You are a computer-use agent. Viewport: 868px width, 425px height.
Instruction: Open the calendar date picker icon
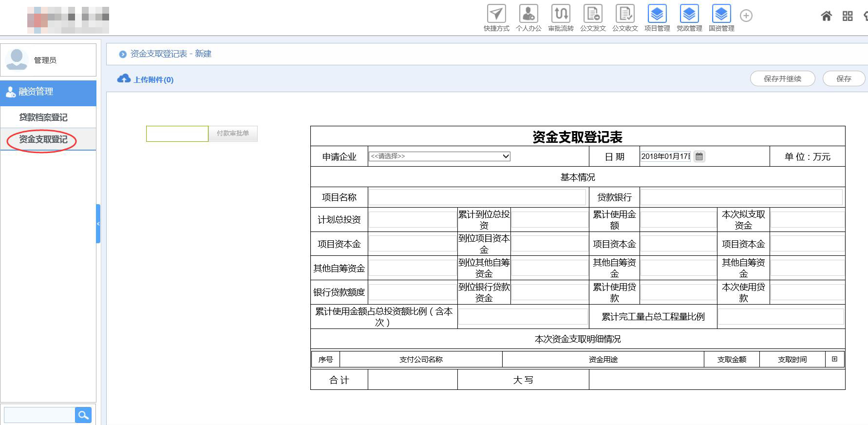[699, 156]
